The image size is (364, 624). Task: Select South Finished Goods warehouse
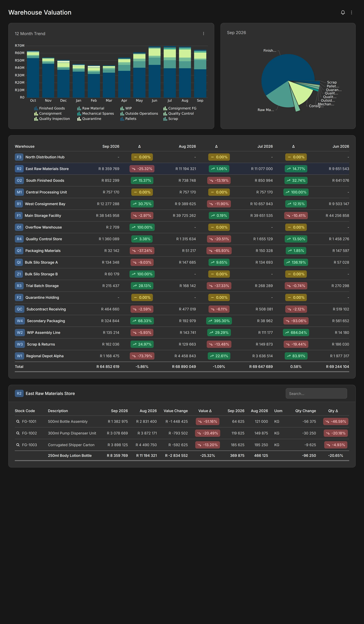coord(45,180)
